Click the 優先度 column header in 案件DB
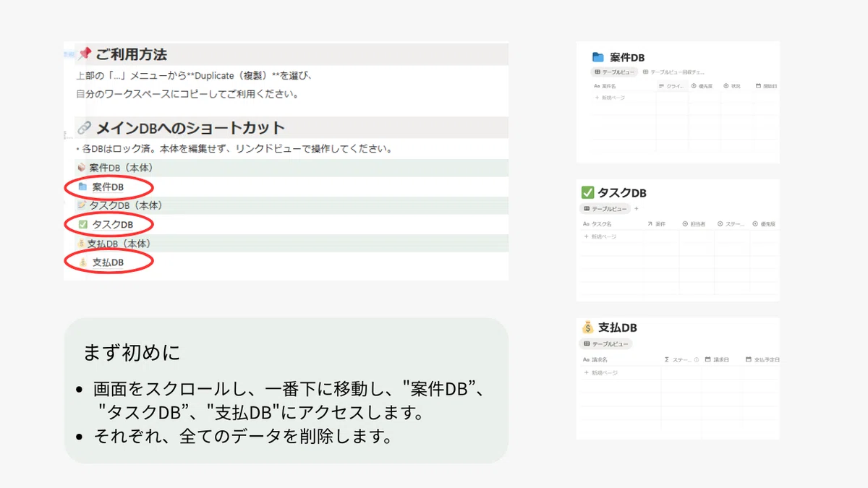 702,86
